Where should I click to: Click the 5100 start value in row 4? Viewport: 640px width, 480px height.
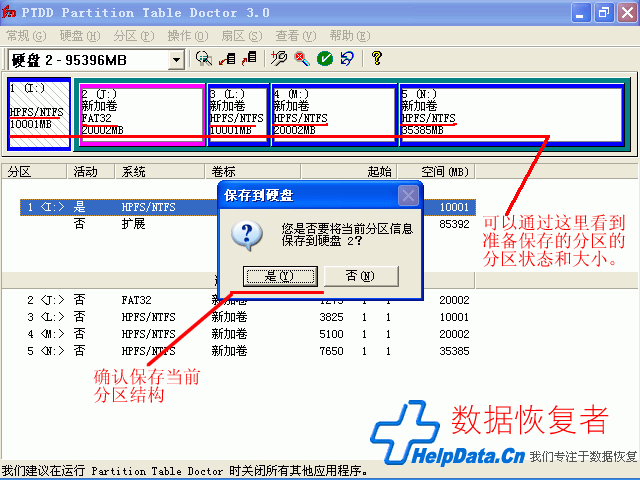click(331, 334)
